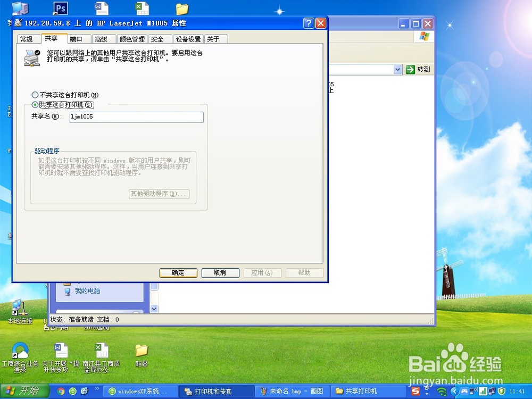
Task: Switch to the 设备设置 tab
Action: [188, 39]
